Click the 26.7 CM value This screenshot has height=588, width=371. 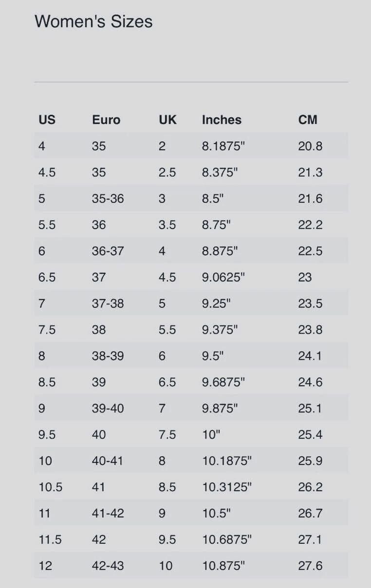(x=310, y=514)
